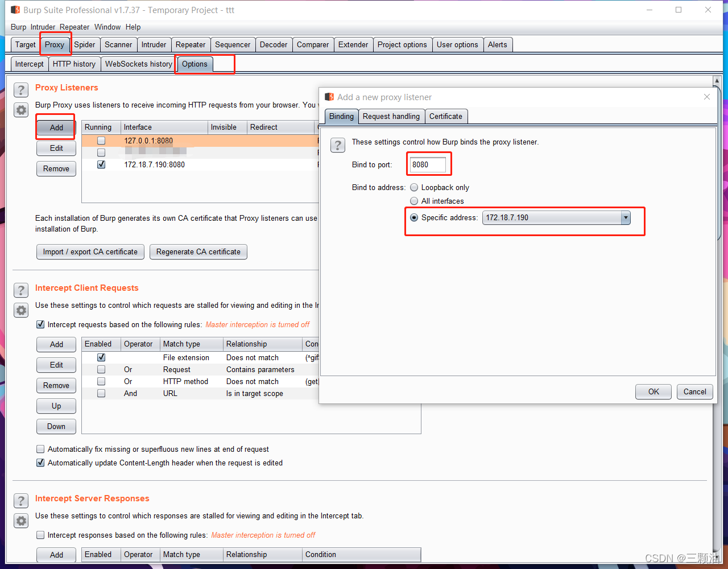This screenshot has width=728, height=569.
Task: Open settings gear for Intercept Server Responses
Action: coord(21,521)
